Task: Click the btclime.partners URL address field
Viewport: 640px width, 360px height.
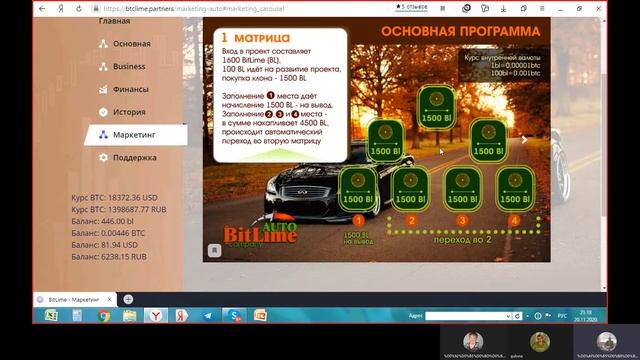Action: [x=194, y=9]
